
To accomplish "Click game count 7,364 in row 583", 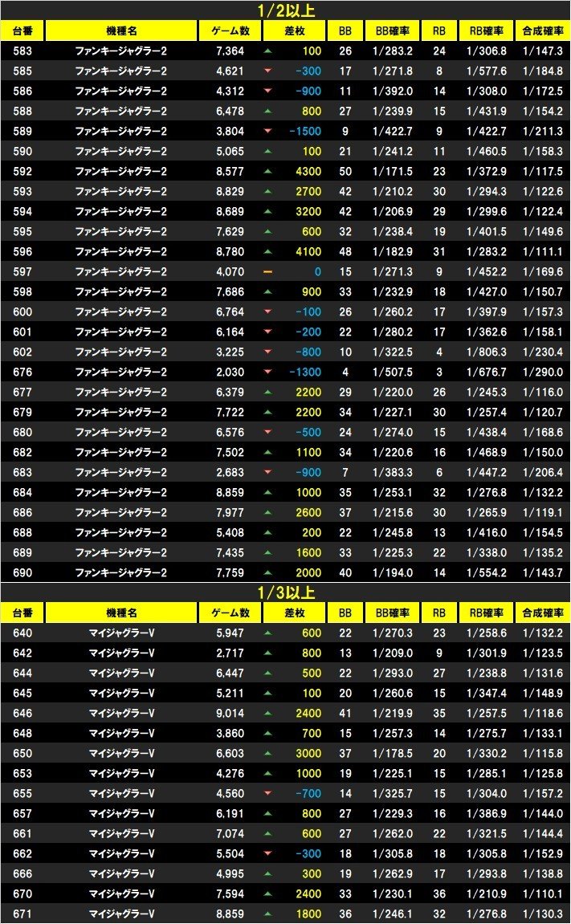I will click(230, 51).
